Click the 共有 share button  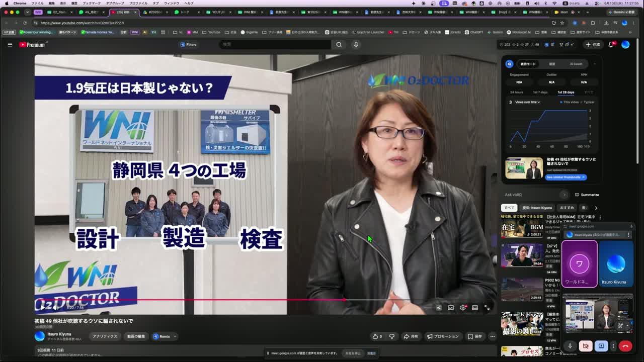(411, 336)
